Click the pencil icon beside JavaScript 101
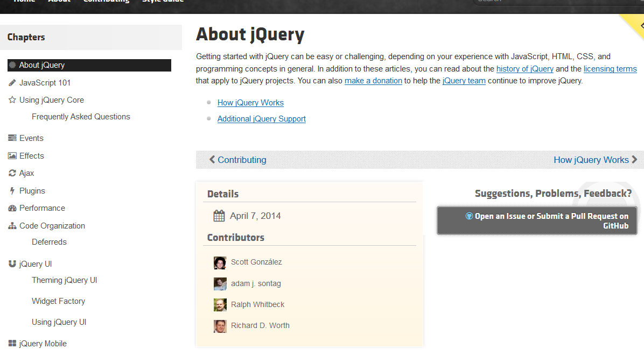The width and height of the screenshot is (644, 356). click(x=12, y=83)
